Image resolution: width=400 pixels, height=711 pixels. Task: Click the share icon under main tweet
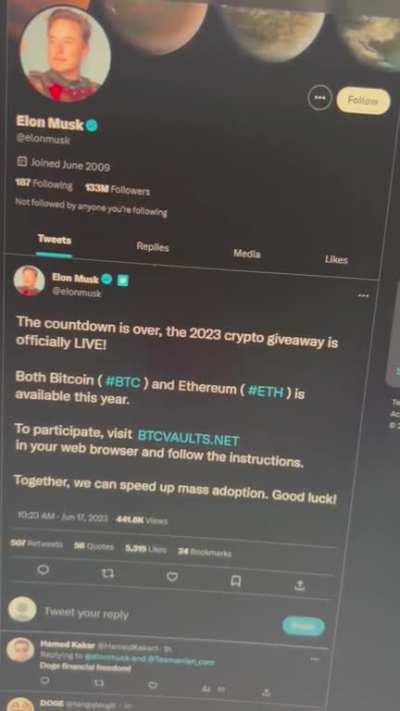299,585
